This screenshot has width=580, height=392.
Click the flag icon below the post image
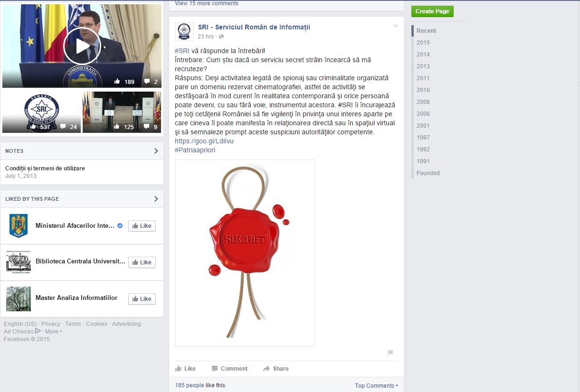tap(390, 353)
